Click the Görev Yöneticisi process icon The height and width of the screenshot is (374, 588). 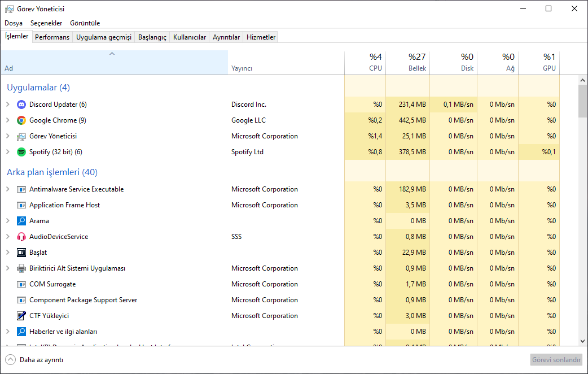click(21, 136)
